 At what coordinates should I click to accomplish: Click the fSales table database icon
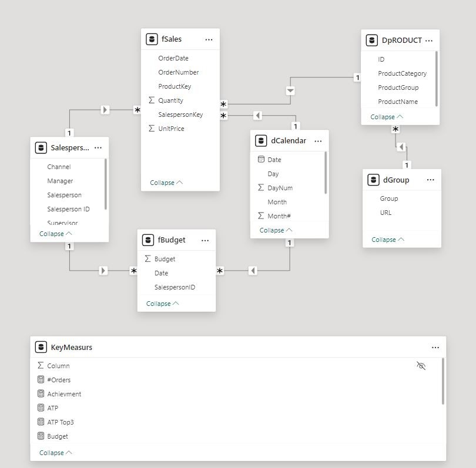[152, 39]
